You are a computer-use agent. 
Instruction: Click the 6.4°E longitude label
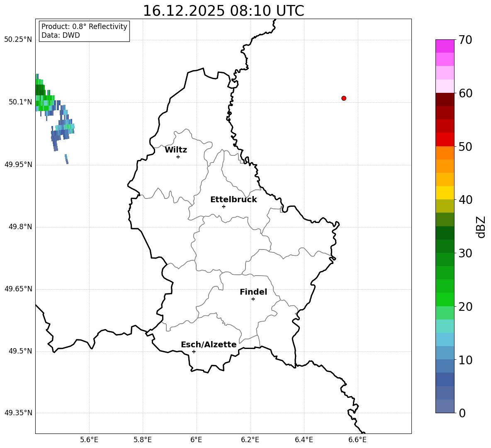pos(304,440)
